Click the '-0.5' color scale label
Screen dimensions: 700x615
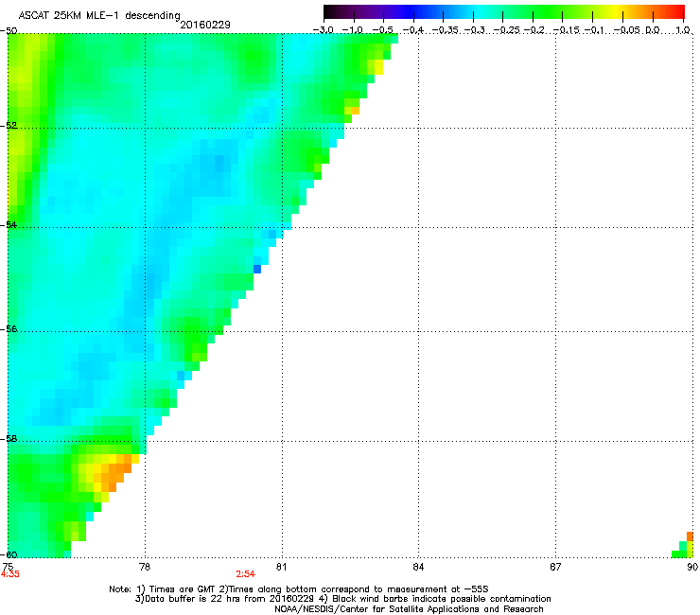point(382,30)
